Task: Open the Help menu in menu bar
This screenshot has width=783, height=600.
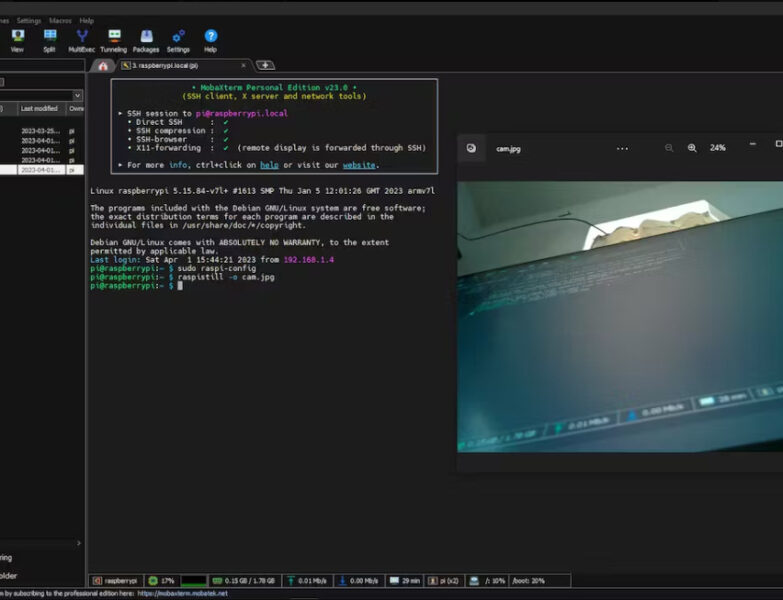Action: [x=87, y=20]
